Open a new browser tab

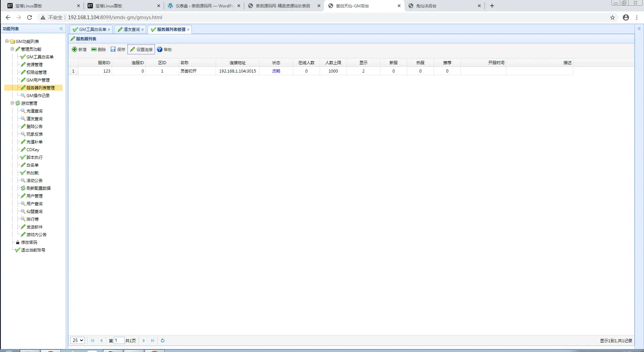tap(492, 6)
